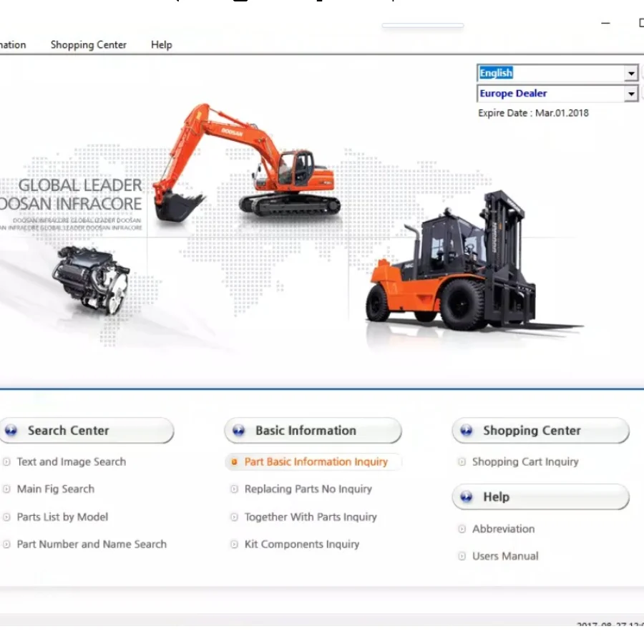Click the bullet icon beside Parts List by Model

pos(6,517)
